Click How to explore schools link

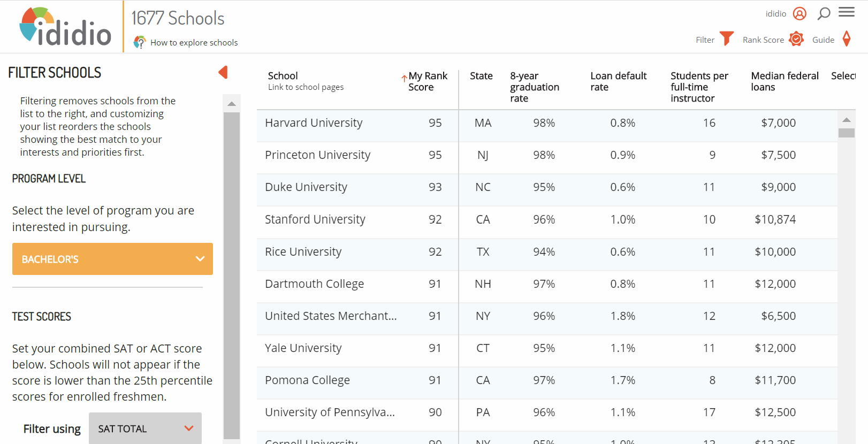[194, 43]
